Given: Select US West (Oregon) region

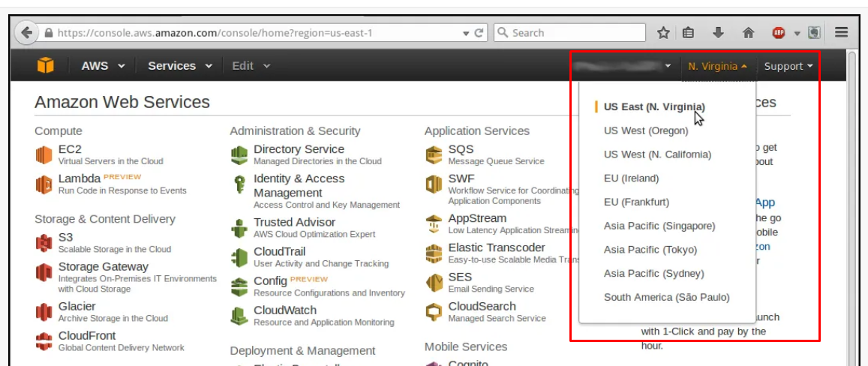Looking at the screenshot, I should 646,130.
